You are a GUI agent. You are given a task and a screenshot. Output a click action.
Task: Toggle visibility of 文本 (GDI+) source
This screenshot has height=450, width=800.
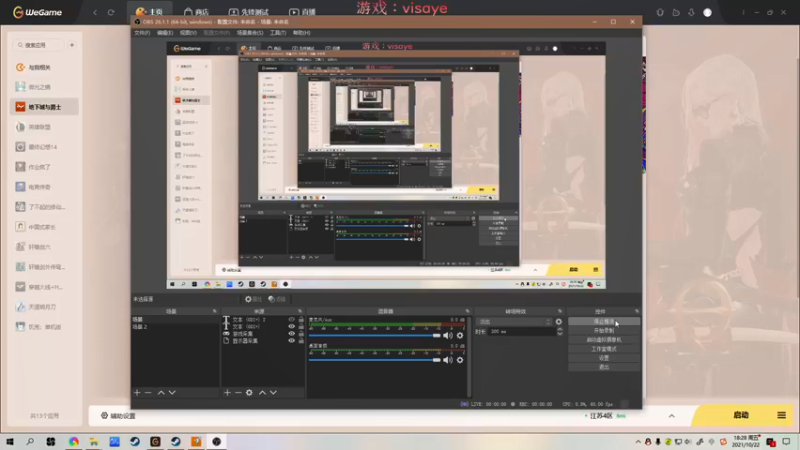291,327
